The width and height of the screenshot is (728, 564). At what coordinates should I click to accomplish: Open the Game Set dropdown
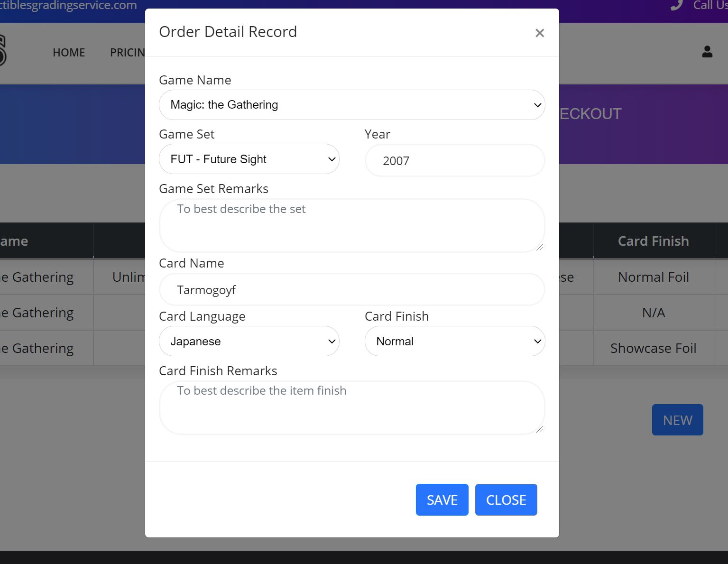(249, 159)
